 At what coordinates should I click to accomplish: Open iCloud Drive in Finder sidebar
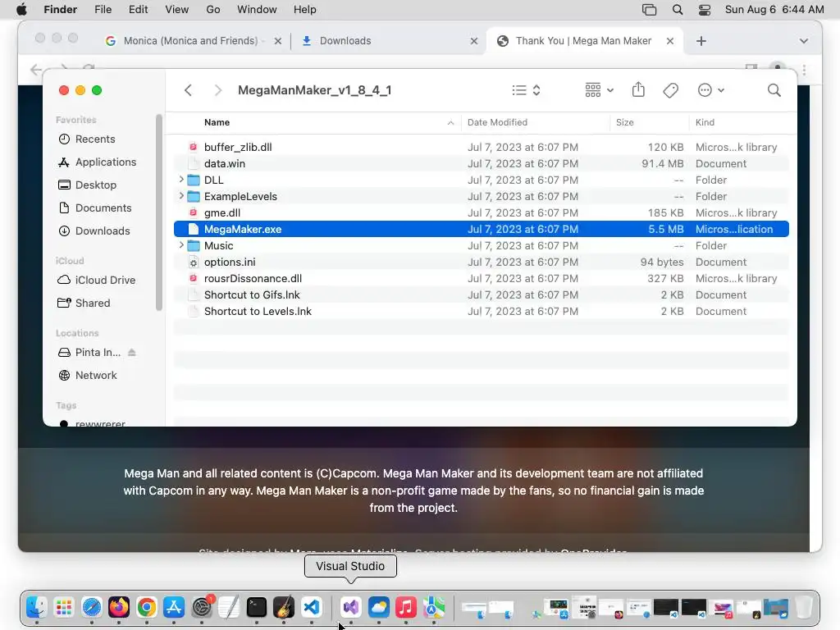pyautogui.click(x=97, y=281)
